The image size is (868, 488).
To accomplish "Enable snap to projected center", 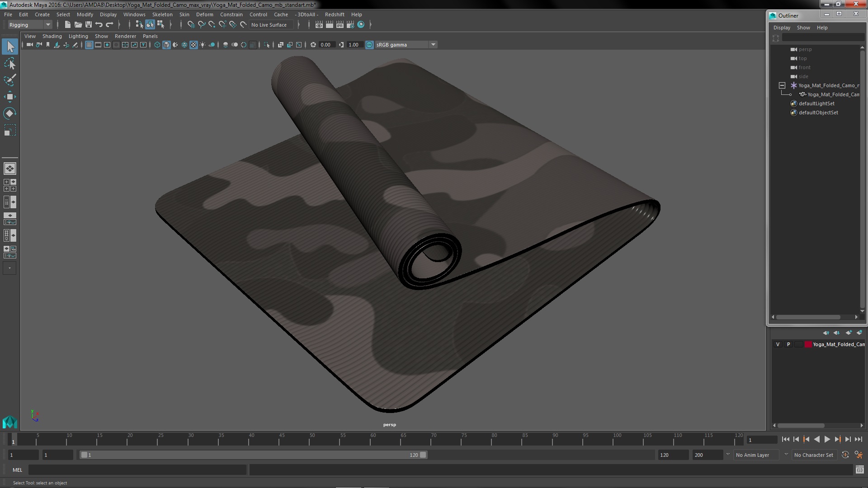I will coord(222,25).
